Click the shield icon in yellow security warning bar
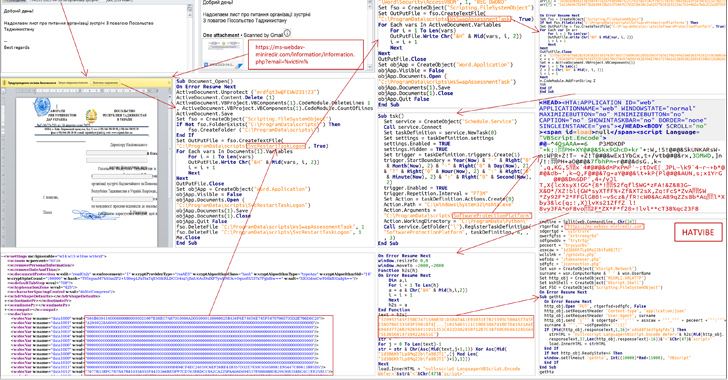The image size is (728, 380). (x=5, y=83)
